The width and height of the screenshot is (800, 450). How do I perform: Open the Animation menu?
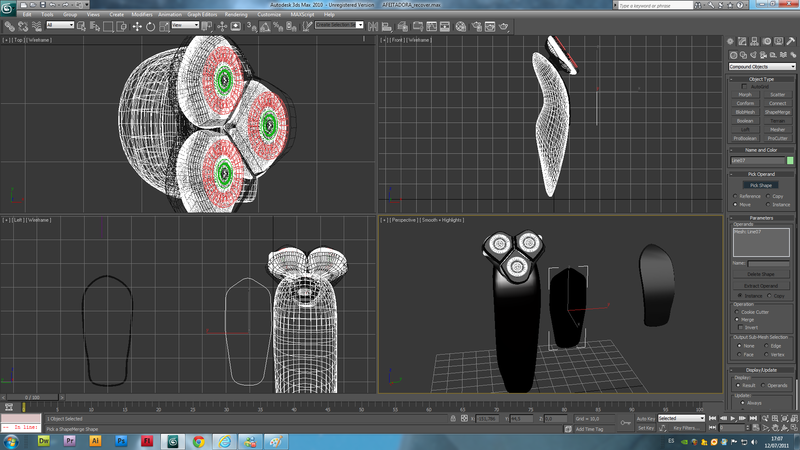(x=169, y=14)
